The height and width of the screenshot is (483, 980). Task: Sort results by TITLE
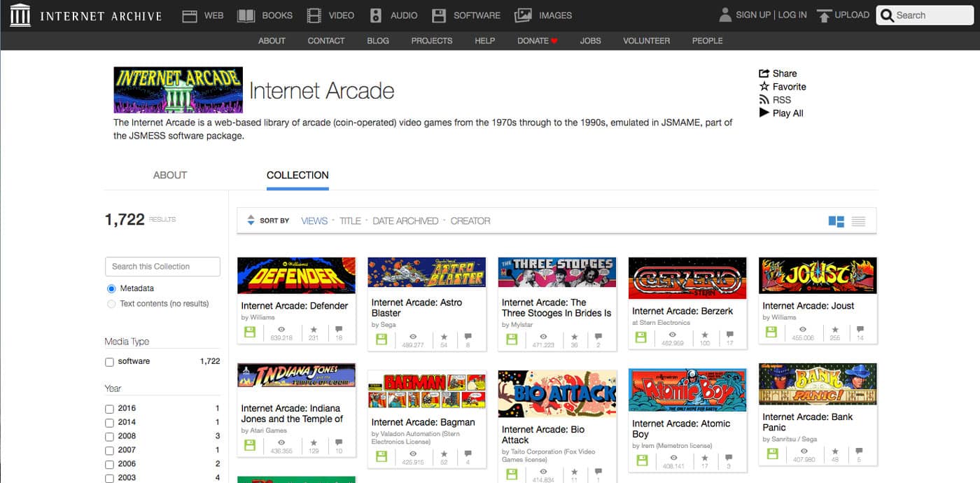[350, 220]
